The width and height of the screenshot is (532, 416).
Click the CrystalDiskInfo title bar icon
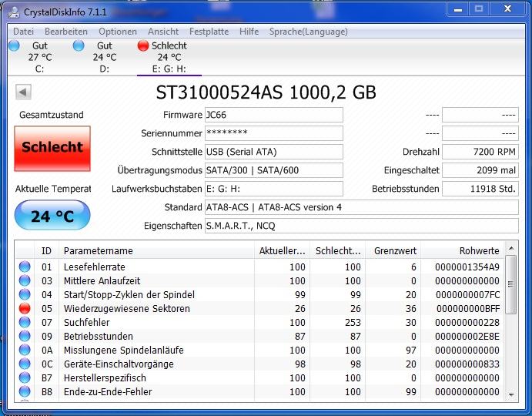coord(14,12)
